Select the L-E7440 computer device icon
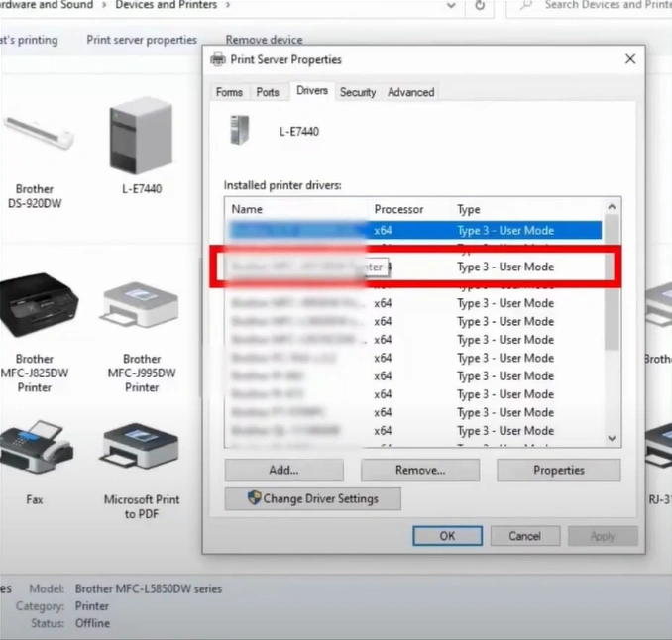This screenshot has width=672, height=640. pos(141,136)
